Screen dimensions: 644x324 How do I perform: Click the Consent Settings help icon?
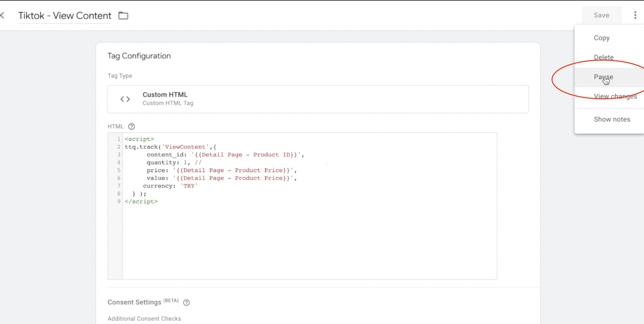pos(186,303)
